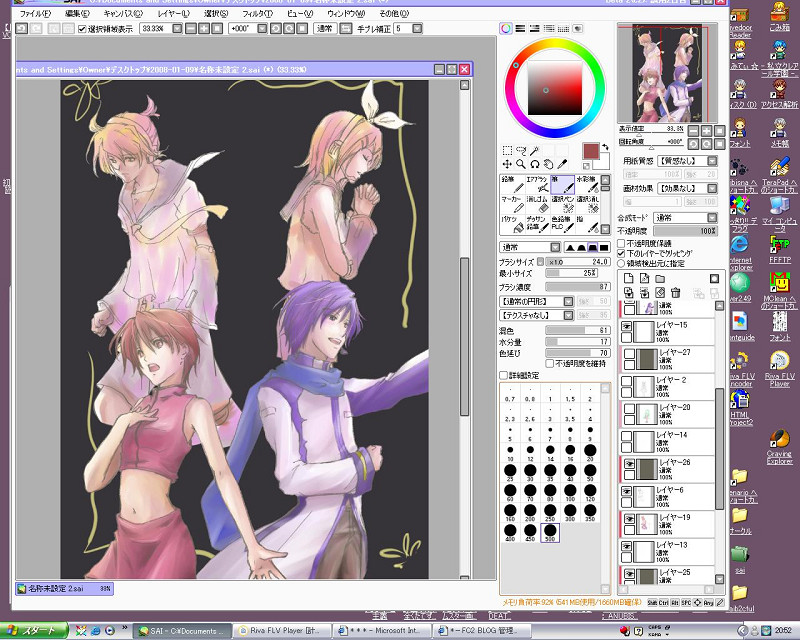
Task: Open the rotation angle +000° dropdown
Action: point(262,29)
